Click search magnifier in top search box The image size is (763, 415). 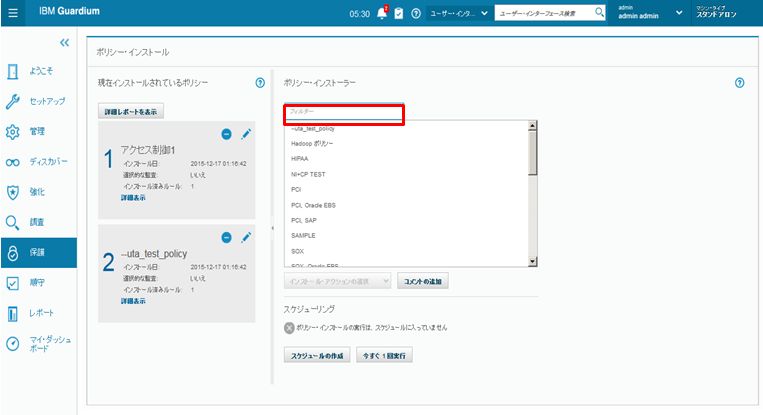[600, 13]
